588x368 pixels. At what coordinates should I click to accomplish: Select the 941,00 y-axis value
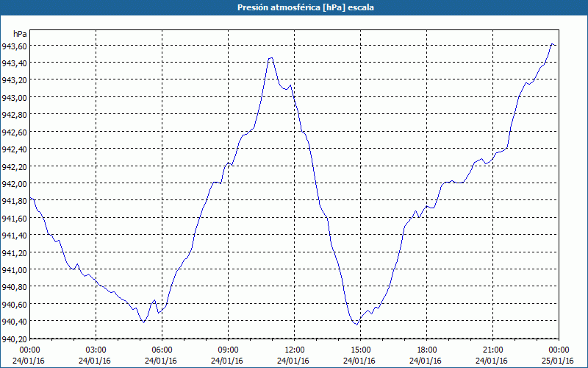pyautogui.click(x=14, y=269)
